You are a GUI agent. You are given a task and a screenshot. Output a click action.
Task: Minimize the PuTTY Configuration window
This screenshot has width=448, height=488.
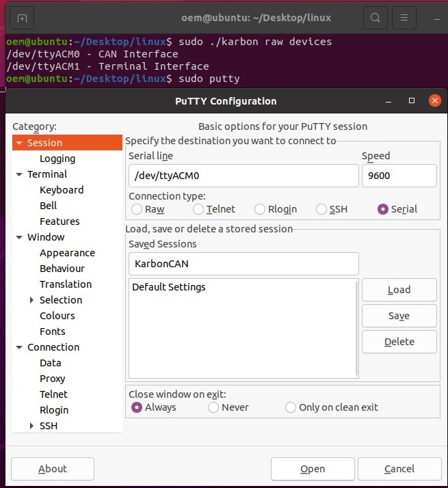pos(388,101)
